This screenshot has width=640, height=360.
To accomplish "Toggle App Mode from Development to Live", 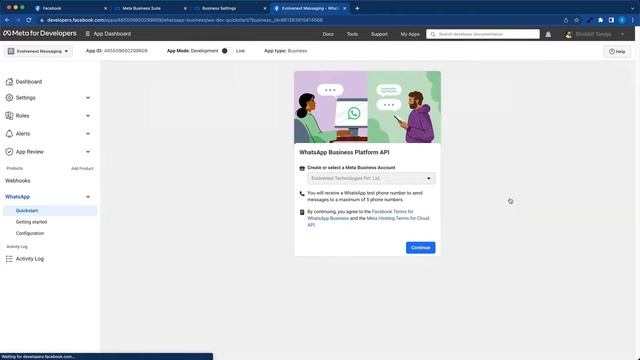I will pos(227,51).
